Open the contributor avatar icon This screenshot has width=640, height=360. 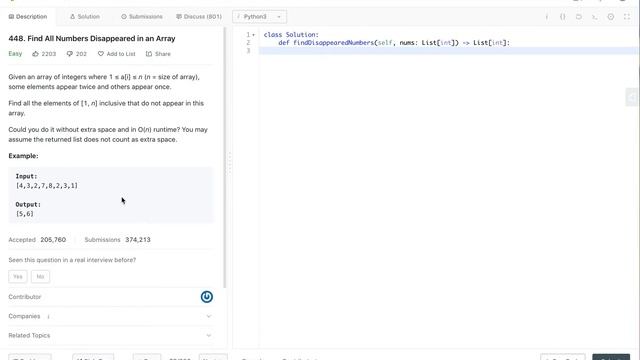point(207,297)
